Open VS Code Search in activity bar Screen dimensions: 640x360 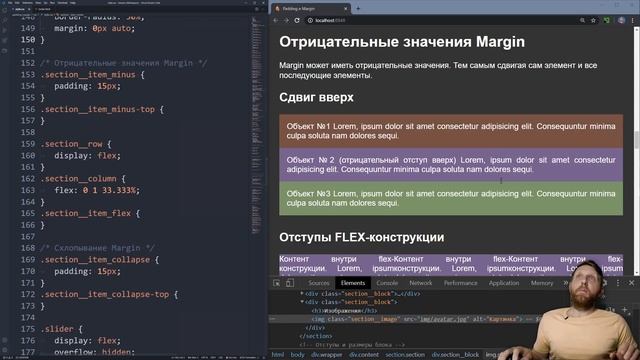coord(4,20)
